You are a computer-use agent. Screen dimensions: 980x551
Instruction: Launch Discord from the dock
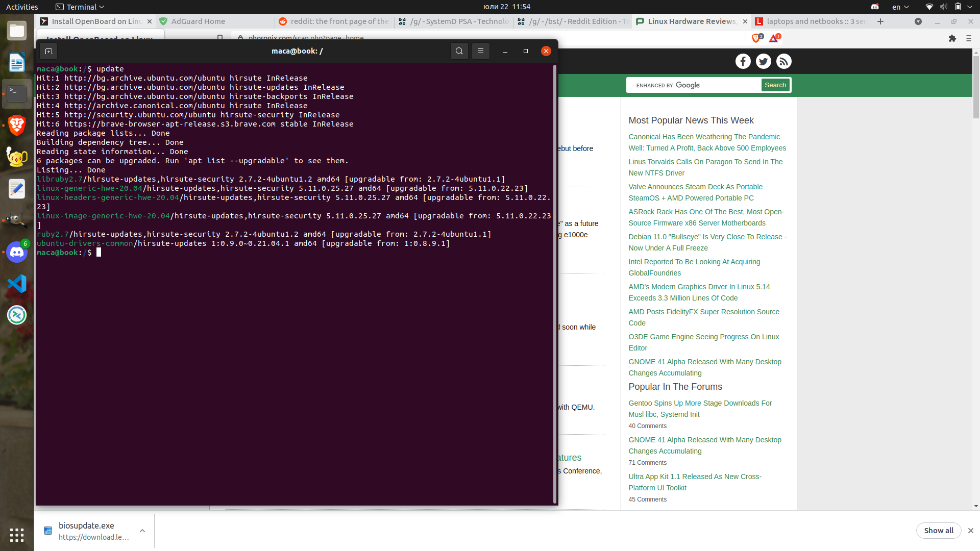click(17, 252)
